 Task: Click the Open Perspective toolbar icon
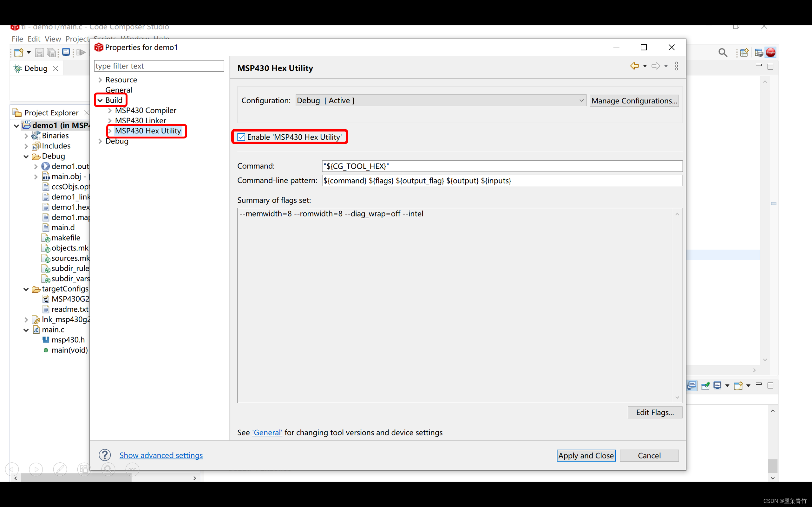pyautogui.click(x=744, y=53)
